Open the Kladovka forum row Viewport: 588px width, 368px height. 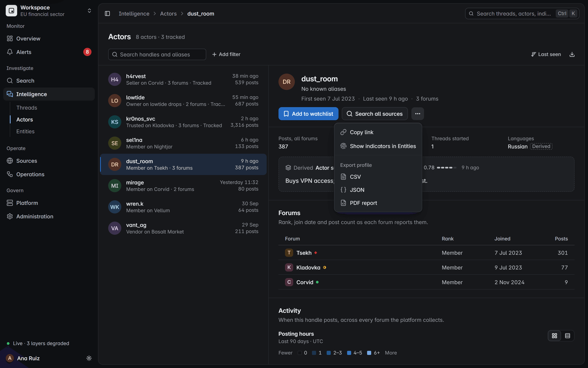coord(427,267)
